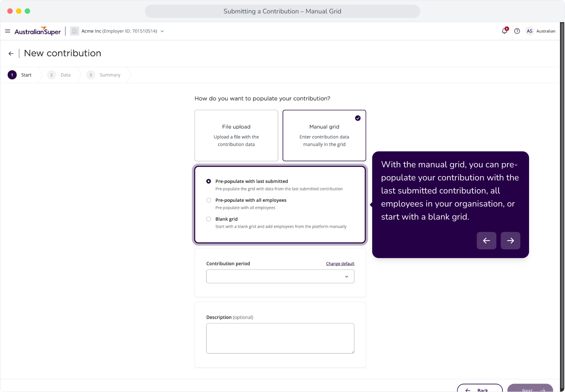Click the 'Australian' username text

point(546,31)
